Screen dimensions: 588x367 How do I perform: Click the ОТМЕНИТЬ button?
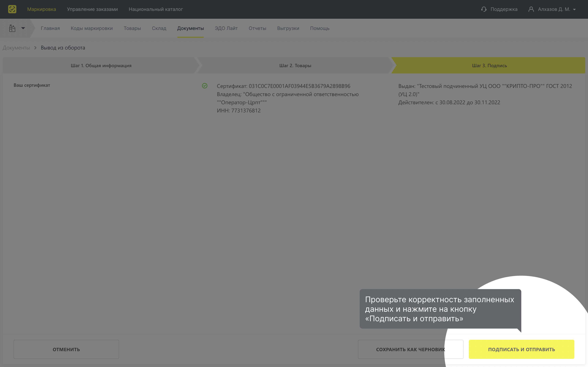(66, 349)
